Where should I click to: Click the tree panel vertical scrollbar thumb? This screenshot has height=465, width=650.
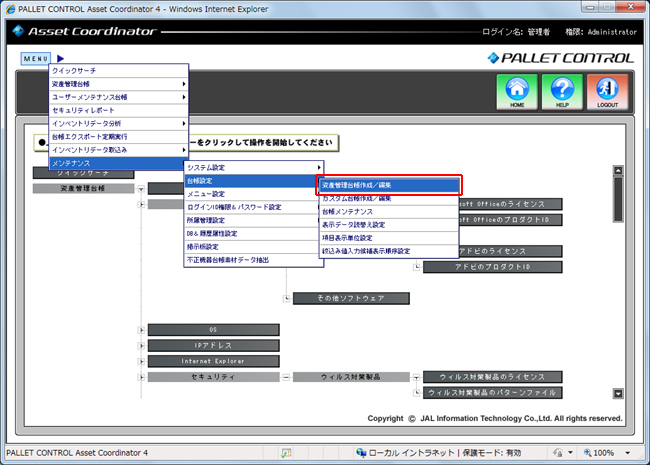(618, 199)
